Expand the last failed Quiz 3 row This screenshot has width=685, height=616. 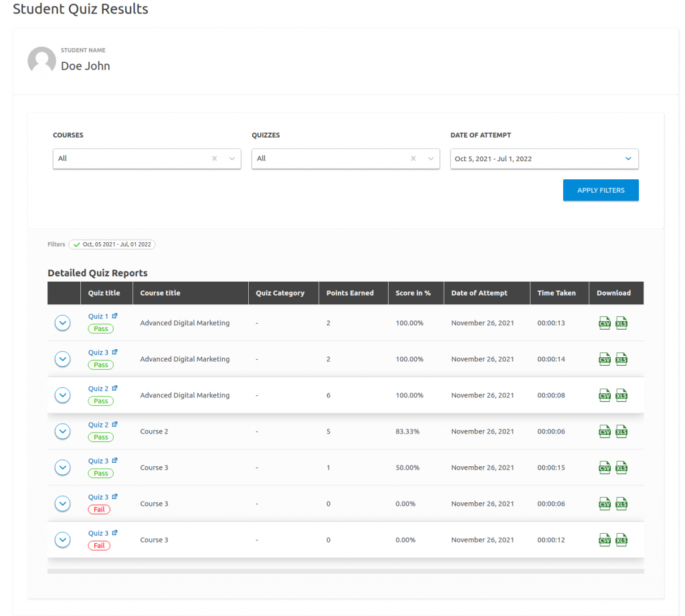click(62, 540)
